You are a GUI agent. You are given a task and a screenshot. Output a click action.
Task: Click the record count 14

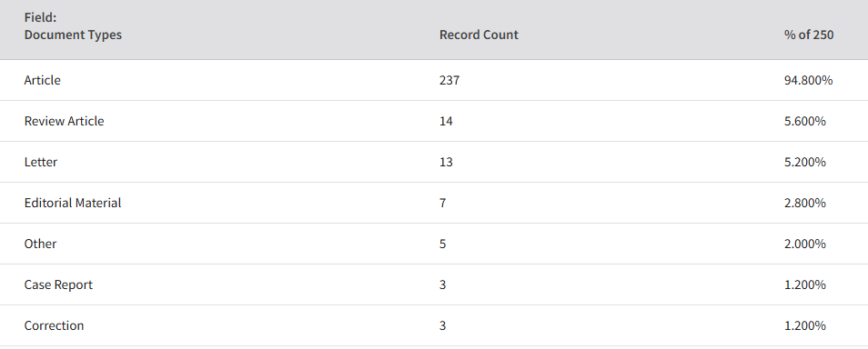click(446, 121)
